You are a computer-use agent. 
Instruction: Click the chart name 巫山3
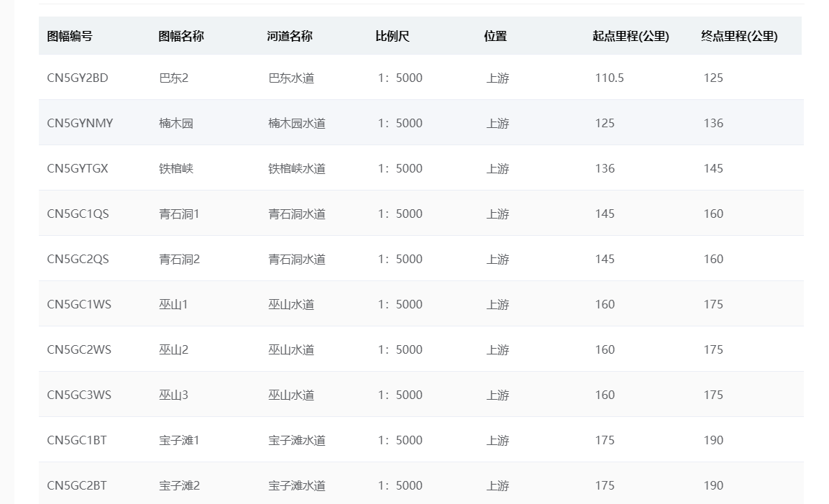[174, 395]
